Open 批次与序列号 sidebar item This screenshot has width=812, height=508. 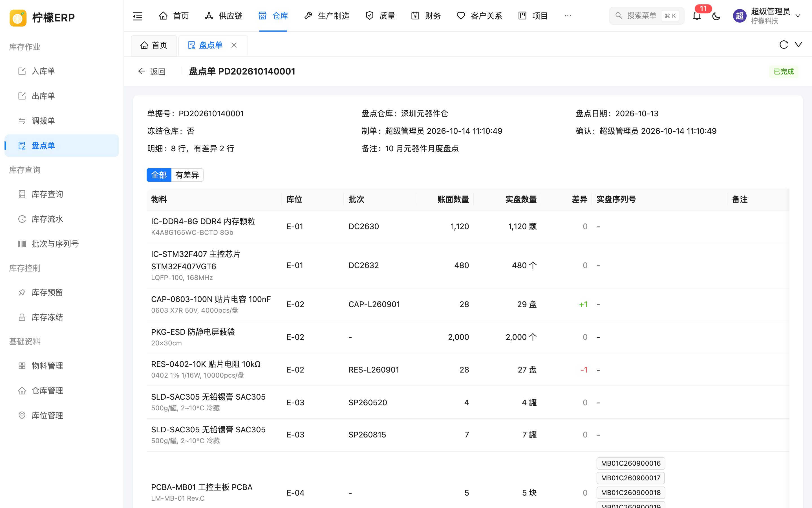click(x=62, y=244)
